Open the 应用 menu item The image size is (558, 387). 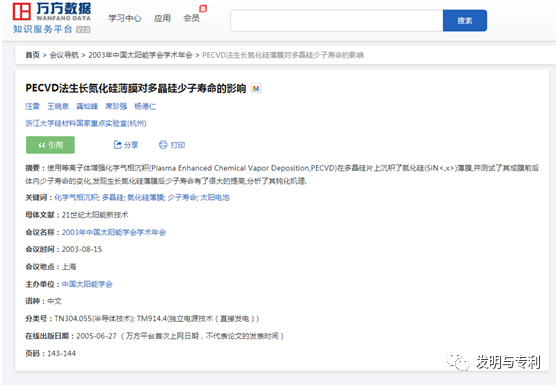[162, 18]
